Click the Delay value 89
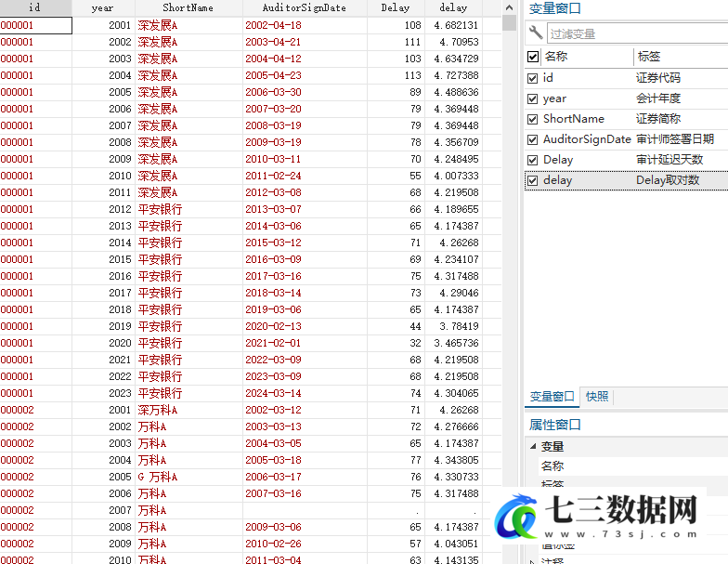 pyautogui.click(x=416, y=93)
